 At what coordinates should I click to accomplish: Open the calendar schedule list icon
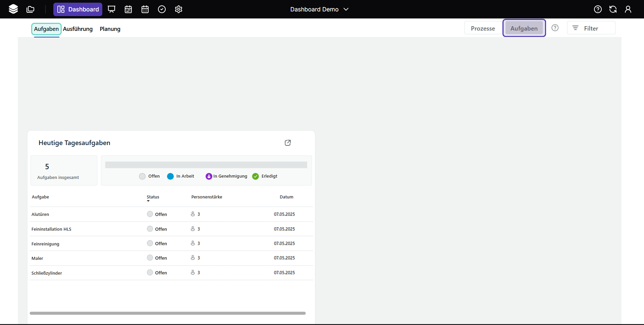pos(128,9)
